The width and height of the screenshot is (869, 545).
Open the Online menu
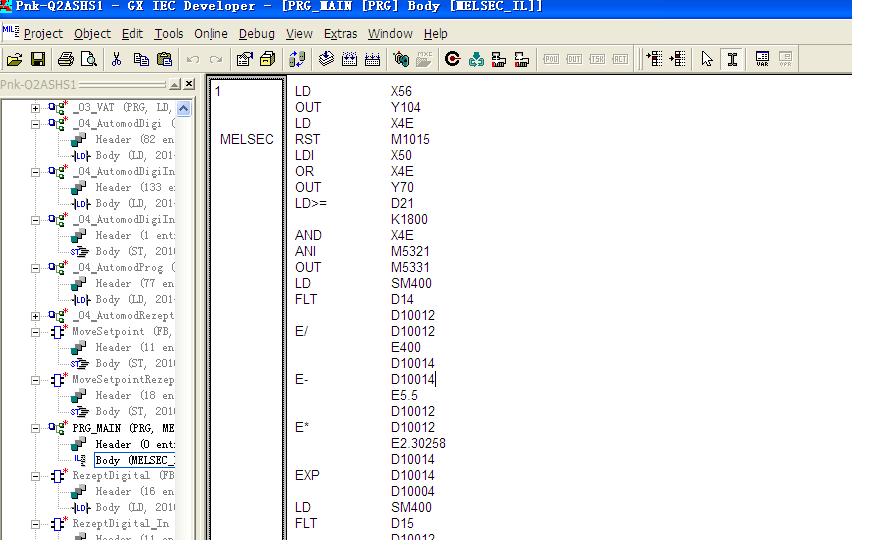pos(210,34)
